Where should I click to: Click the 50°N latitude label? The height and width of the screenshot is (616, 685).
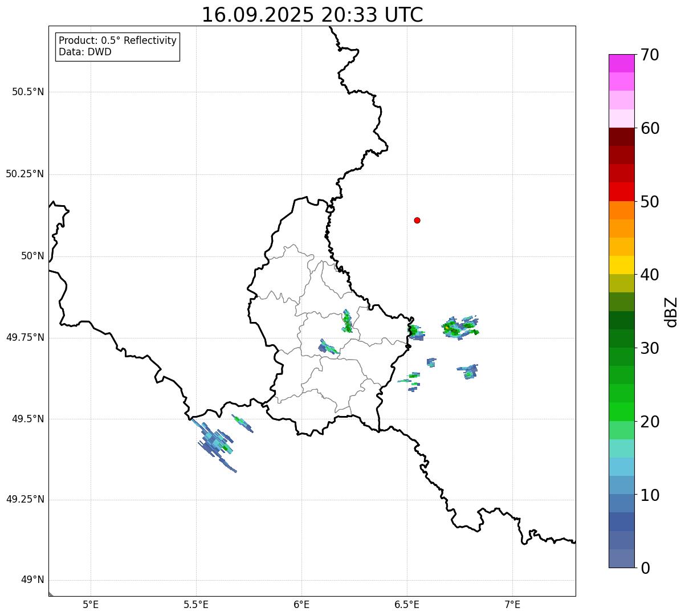[x=32, y=256]
